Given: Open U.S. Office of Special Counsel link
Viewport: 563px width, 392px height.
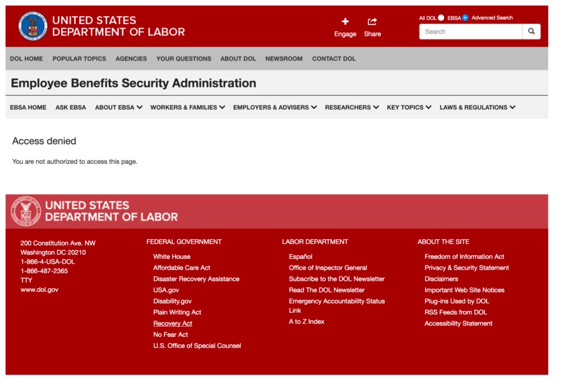Looking at the screenshot, I should (197, 346).
